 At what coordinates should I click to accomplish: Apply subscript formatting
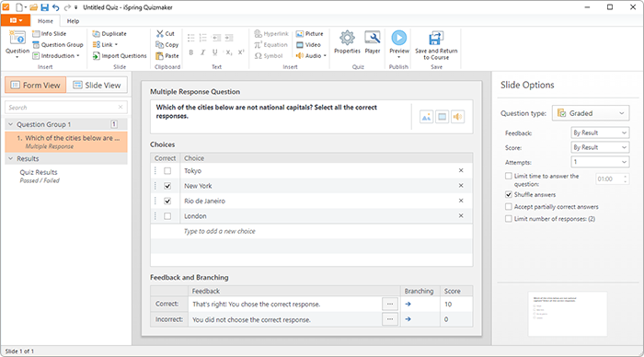tap(229, 52)
